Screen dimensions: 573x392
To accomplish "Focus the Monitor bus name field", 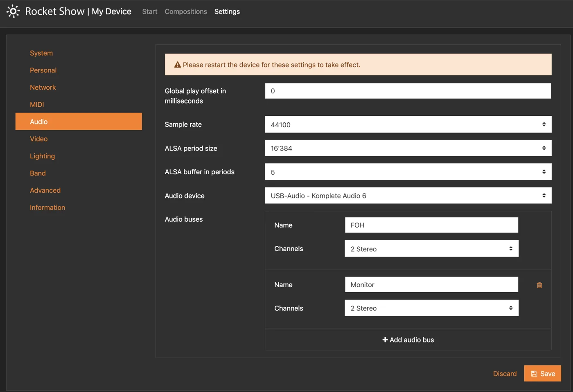I will click(x=431, y=285).
